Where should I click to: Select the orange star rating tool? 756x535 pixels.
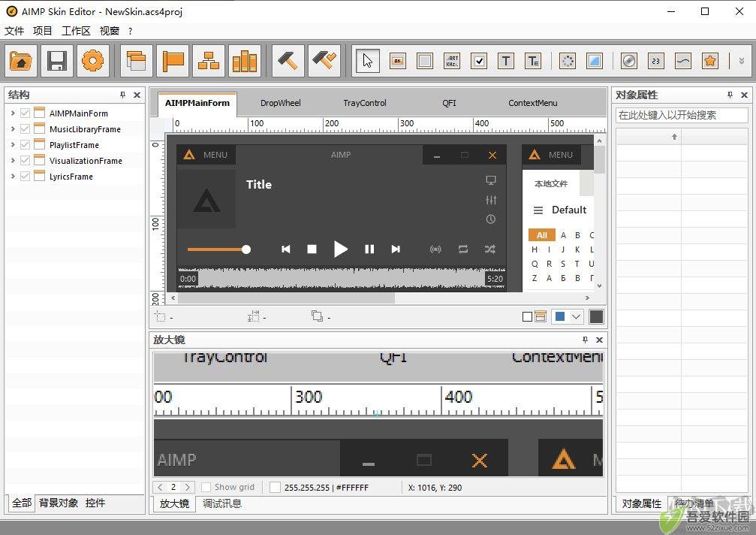tap(710, 61)
